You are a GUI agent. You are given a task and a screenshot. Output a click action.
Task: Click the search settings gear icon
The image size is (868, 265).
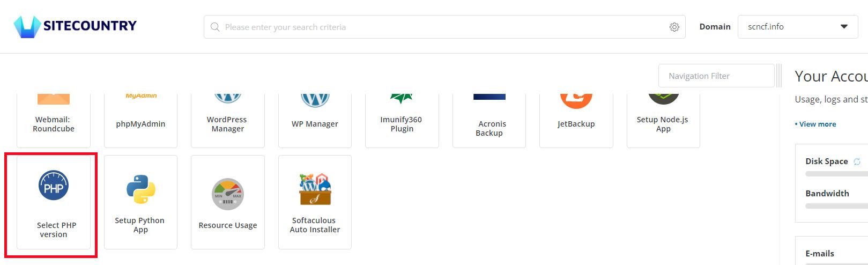[x=674, y=27]
